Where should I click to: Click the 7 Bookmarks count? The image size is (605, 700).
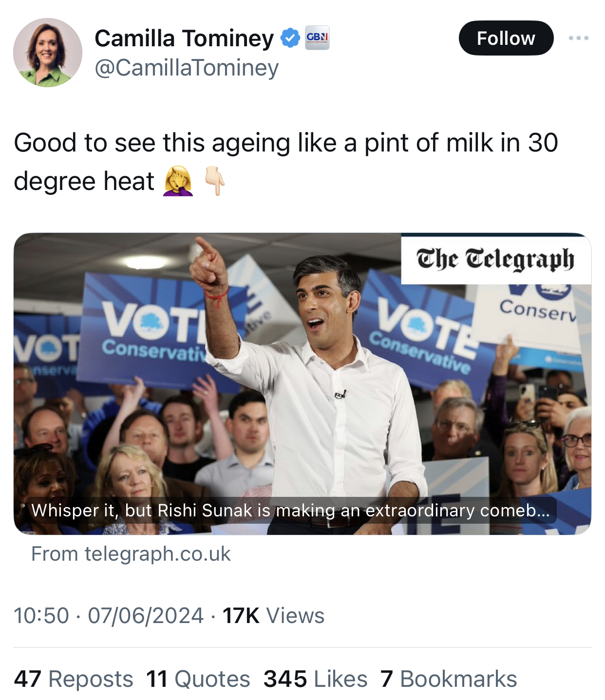click(449, 679)
